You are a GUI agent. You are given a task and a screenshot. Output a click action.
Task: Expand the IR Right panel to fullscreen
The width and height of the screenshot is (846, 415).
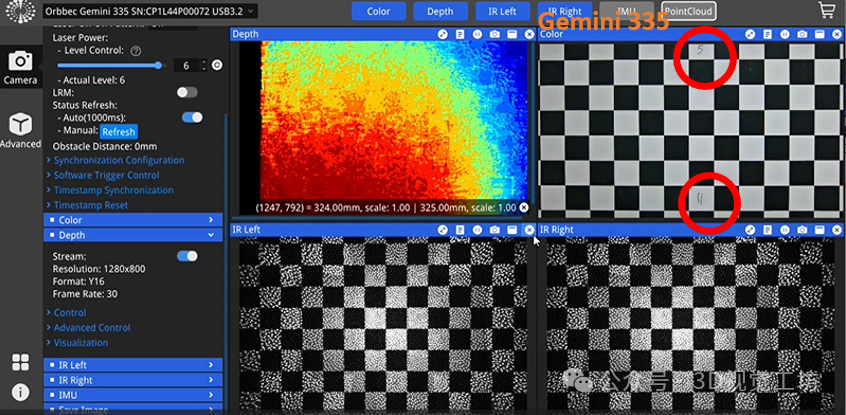click(x=750, y=230)
